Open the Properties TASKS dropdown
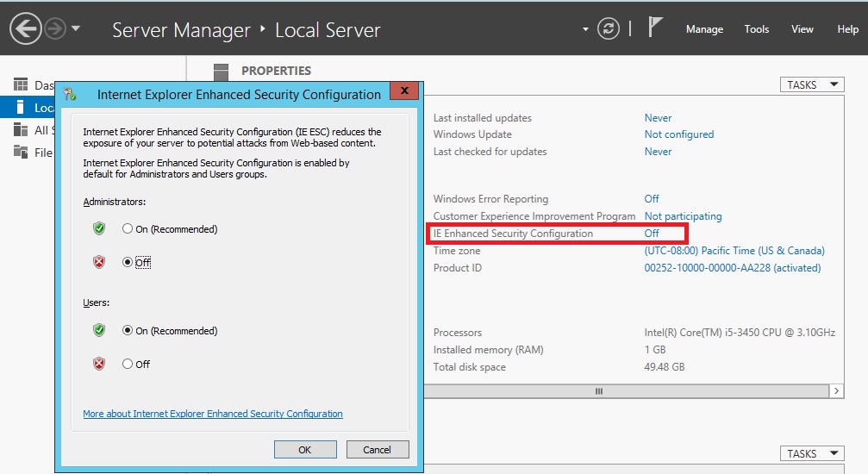Image resolution: width=868 pixels, height=474 pixels. [x=811, y=84]
